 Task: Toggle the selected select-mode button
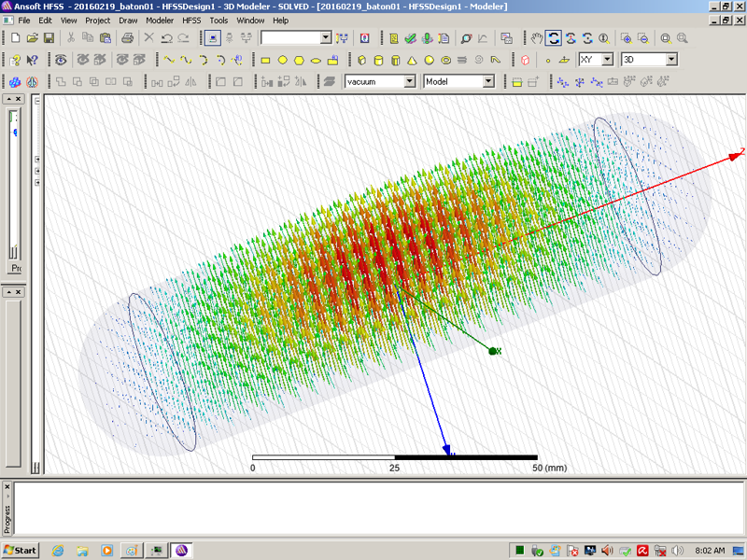(213, 38)
